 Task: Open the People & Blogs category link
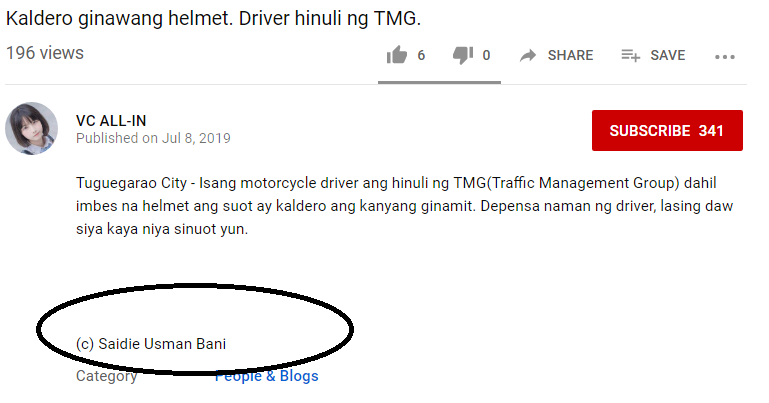point(266,376)
